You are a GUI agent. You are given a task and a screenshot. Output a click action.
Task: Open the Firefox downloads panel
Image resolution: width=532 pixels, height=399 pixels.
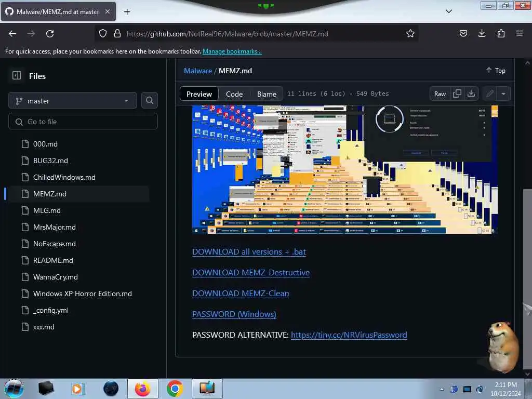click(x=482, y=33)
